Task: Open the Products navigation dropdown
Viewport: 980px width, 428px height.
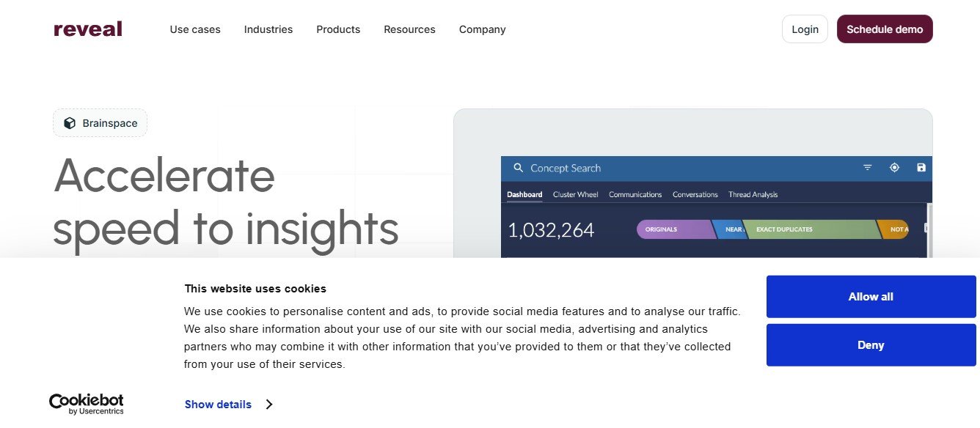Action: (338, 29)
